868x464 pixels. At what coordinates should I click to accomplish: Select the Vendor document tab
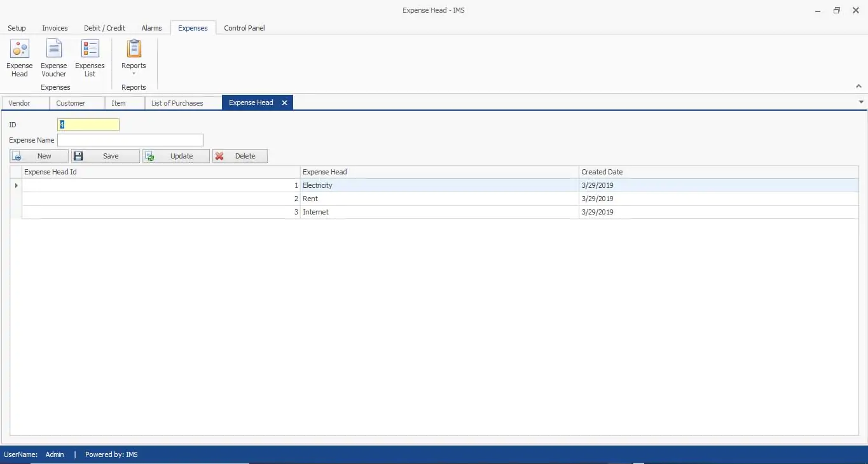[x=20, y=103]
